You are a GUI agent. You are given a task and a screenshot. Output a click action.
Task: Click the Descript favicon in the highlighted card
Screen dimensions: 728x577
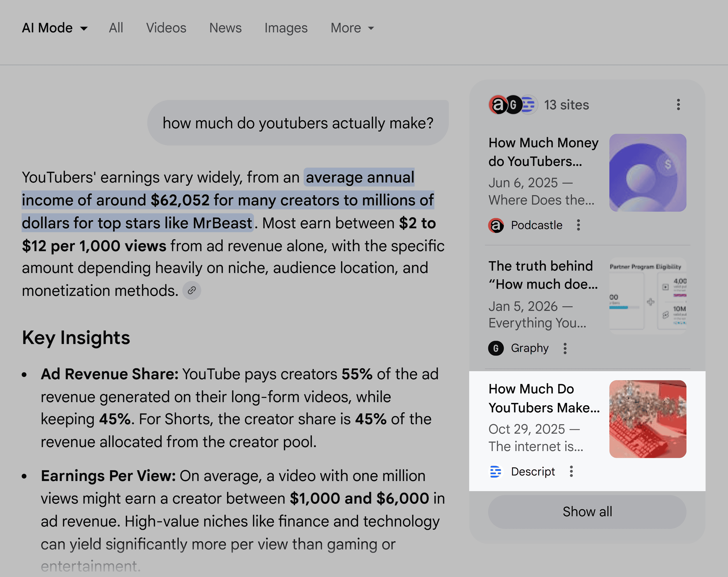(x=495, y=471)
